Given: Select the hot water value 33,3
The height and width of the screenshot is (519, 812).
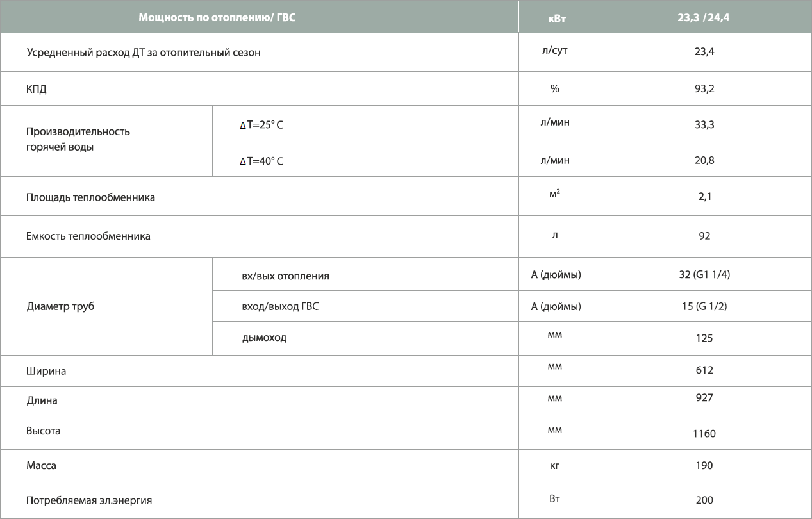Looking at the screenshot, I should pyautogui.click(x=704, y=124).
